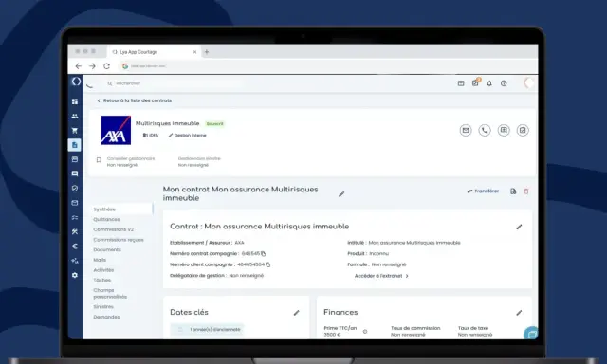This screenshot has height=364, width=607.
Task: Open the mail icon in the top header bar
Action: click(x=461, y=83)
